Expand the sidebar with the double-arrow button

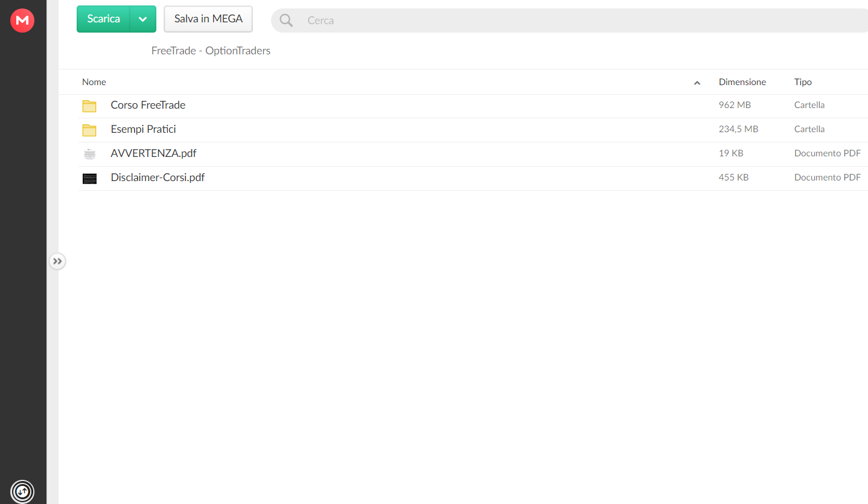[x=57, y=261]
